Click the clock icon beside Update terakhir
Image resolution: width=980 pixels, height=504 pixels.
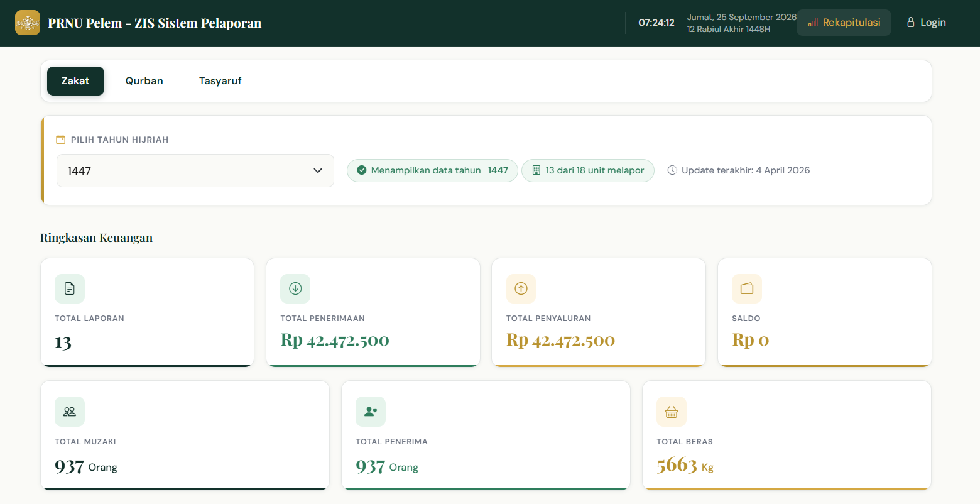pyautogui.click(x=672, y=170)
